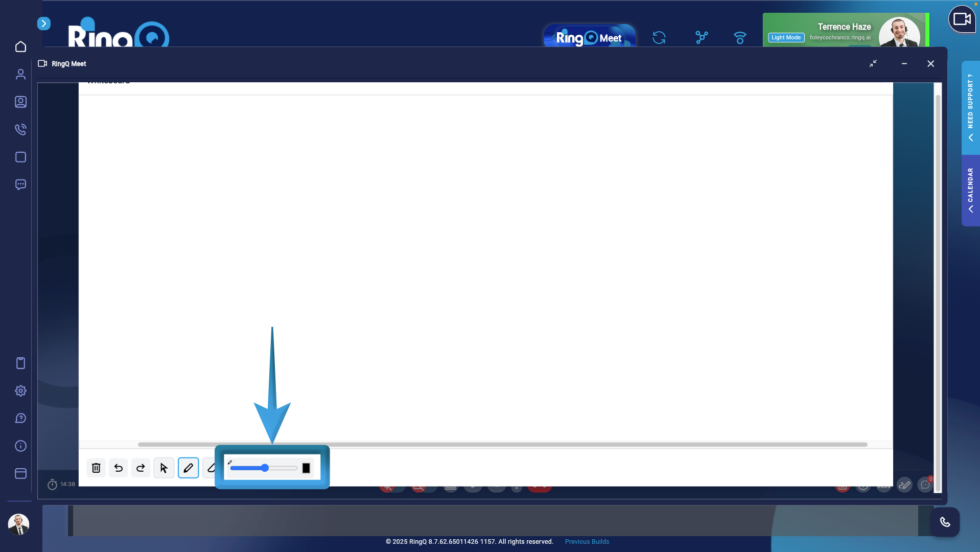Open the chat messages sidebar icon
Image resolution: width=980 pixels, height=552 pixels.
click(20, 185)
